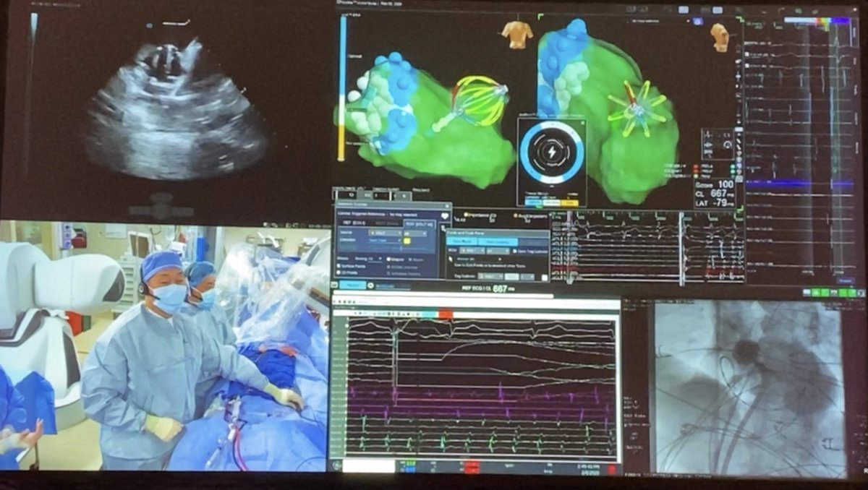The width and height of the screenshot is (868, 490).
Task: Switch to the ROV tab in reference dialog
Action: pyautogui.click(x=420, y=224)
